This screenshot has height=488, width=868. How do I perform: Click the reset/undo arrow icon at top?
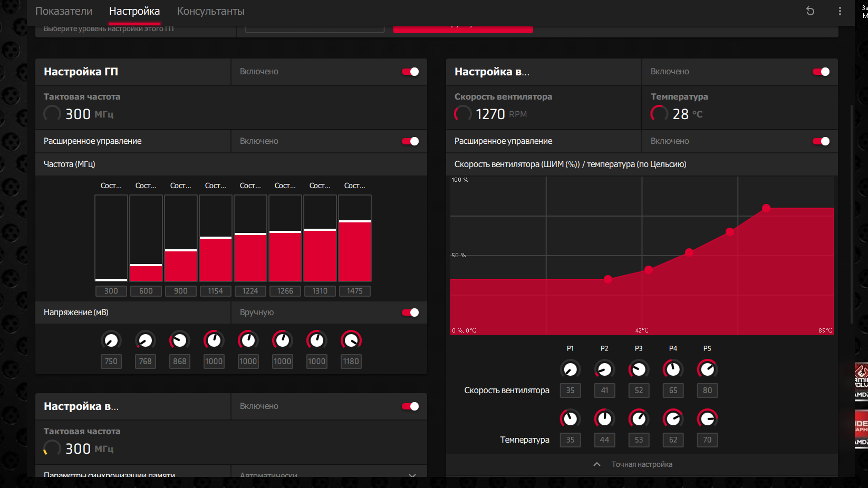[x=810, y=11]
